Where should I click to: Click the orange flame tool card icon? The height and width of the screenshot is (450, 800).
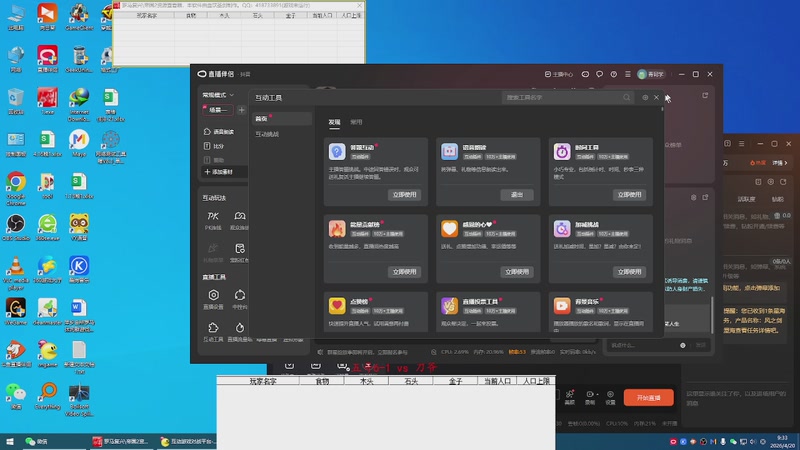337,229
